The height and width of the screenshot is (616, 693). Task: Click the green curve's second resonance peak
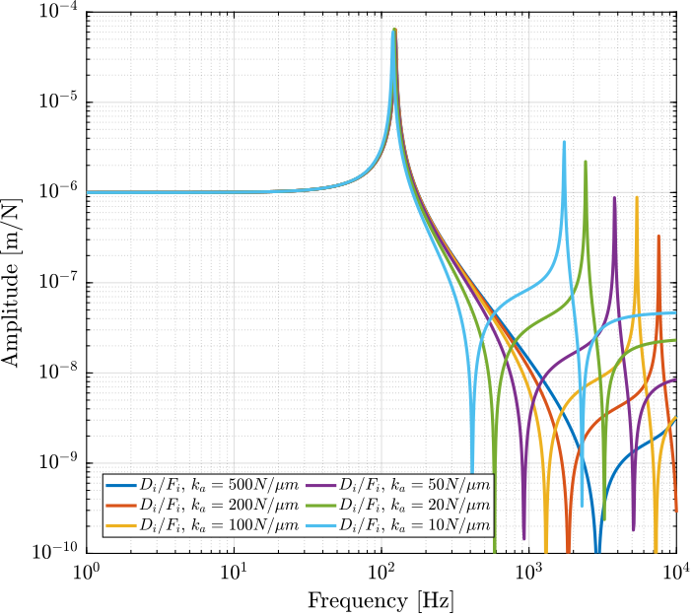[586, 164]
